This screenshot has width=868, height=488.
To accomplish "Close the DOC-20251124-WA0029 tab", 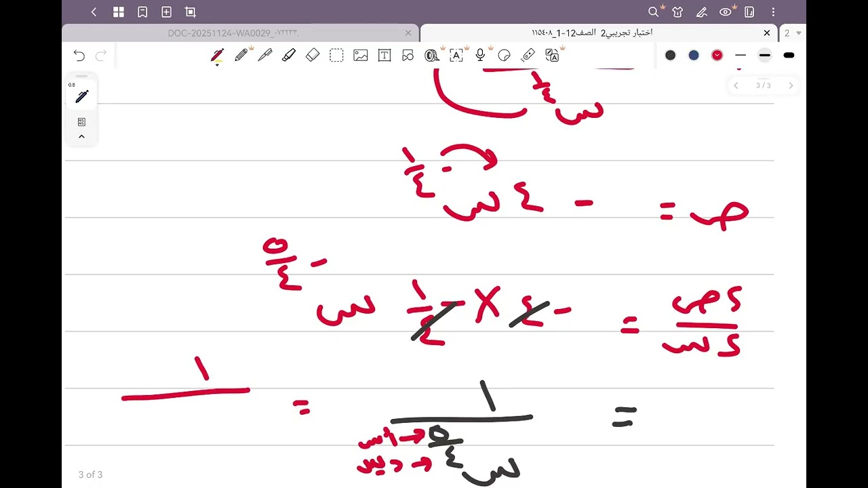I will [x=408, y=33].
